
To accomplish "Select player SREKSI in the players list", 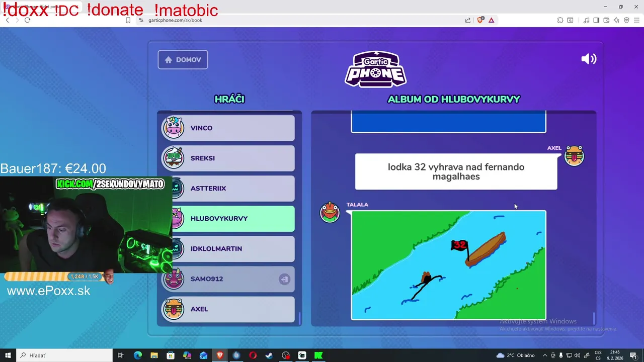I will (228, 158).
